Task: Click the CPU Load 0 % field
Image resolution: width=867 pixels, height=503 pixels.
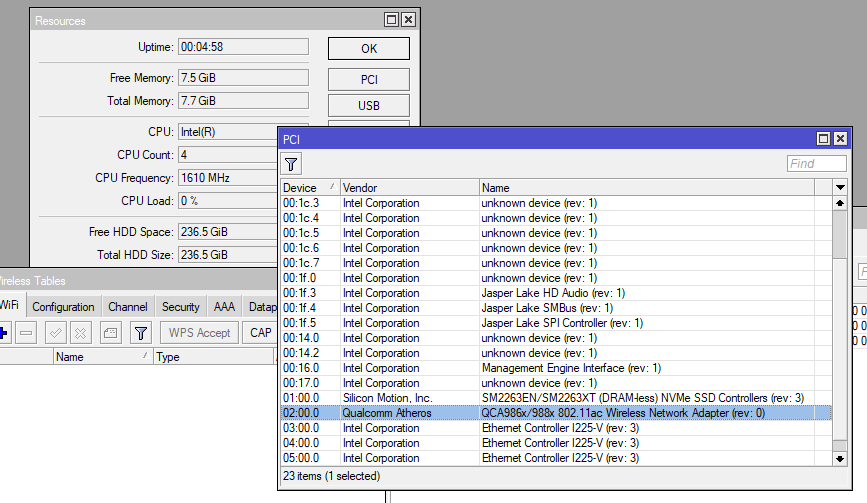Action: 228,201
